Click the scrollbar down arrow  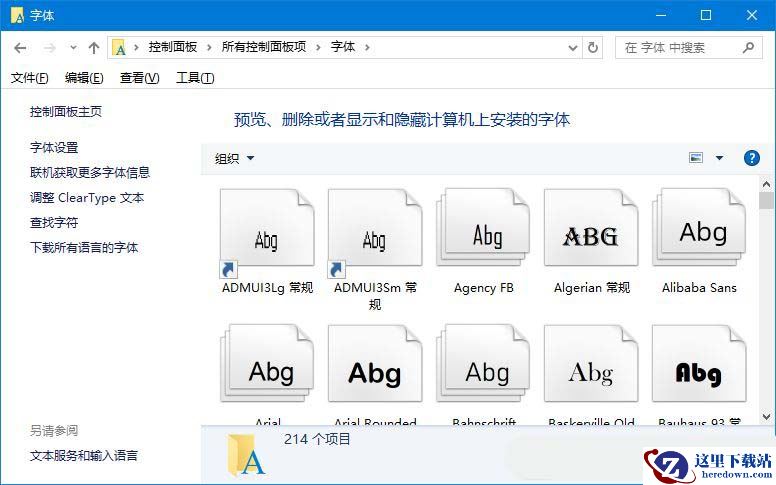click(x=767, y=417)
